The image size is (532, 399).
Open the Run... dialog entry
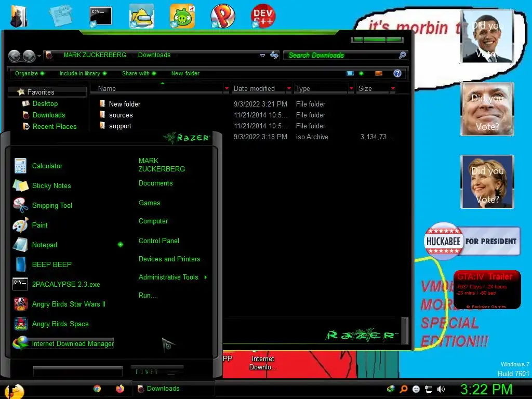(148, 296)
